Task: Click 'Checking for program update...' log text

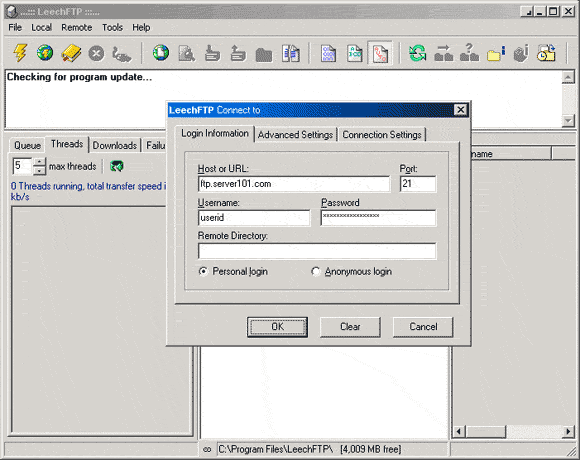Action: (79, 77)
